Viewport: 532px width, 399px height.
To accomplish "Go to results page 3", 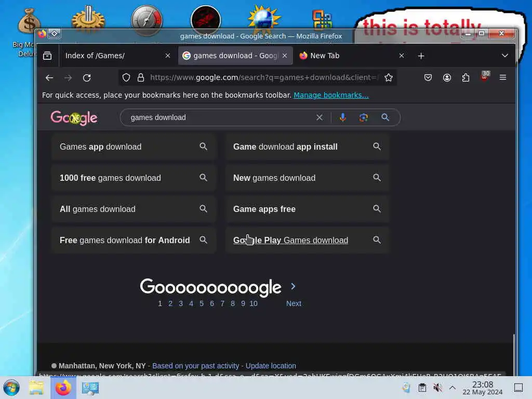I will [181, 303].
